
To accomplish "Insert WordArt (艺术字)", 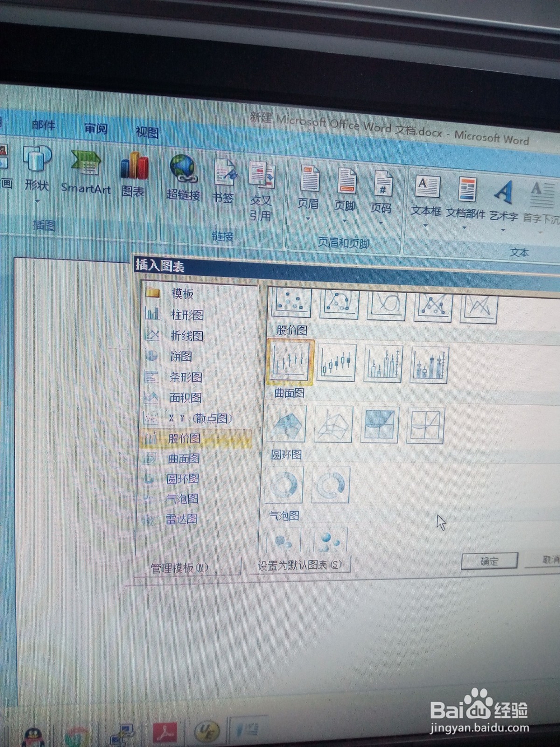I will pos(503,205).
